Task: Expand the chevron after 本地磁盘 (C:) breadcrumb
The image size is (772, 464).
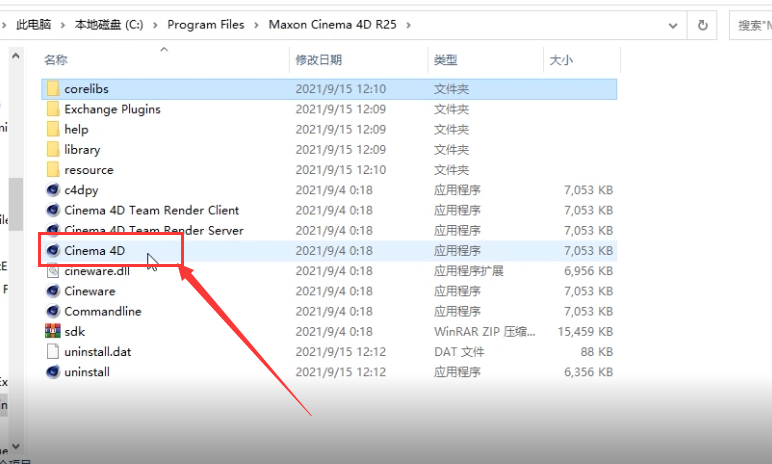Action: [155, 25]
